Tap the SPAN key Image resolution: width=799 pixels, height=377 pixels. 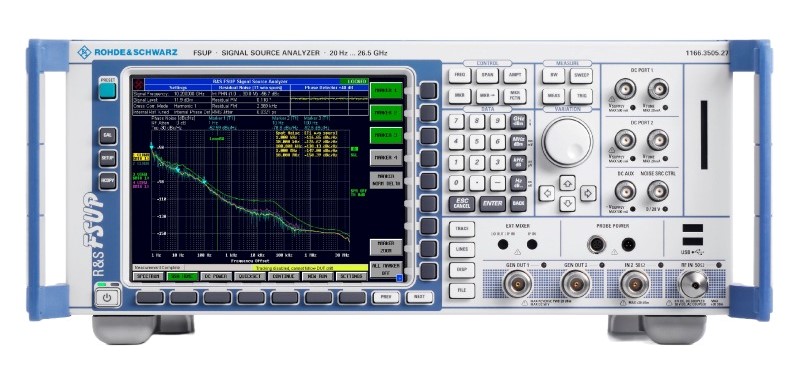coord(487,76)
